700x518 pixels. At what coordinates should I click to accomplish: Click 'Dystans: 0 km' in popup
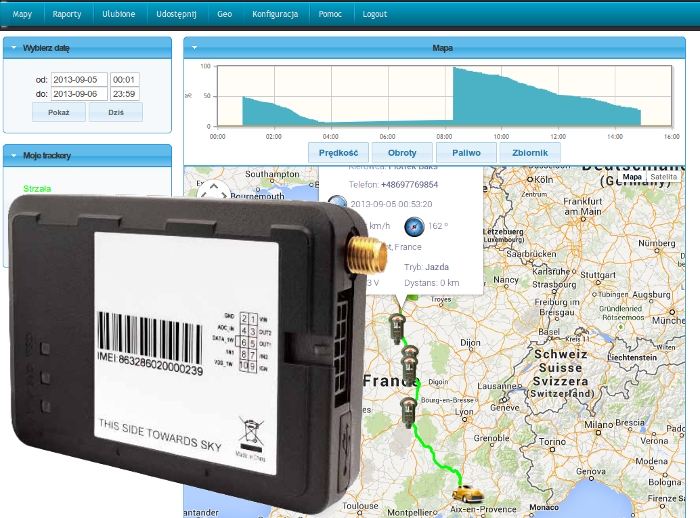[x=431, y=283]
